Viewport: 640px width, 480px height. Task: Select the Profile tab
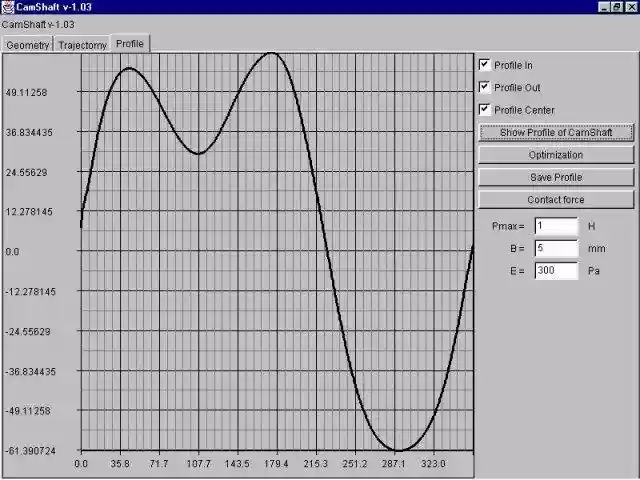point(130,44)
